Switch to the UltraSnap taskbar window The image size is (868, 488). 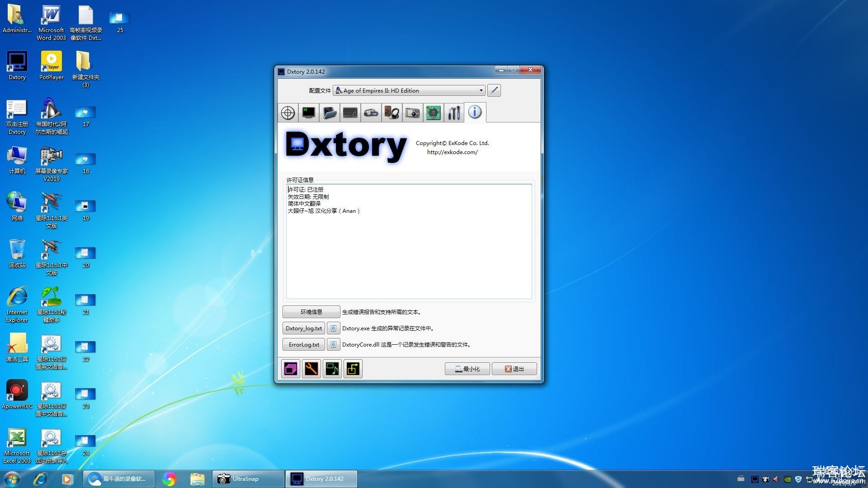point(247,479)
